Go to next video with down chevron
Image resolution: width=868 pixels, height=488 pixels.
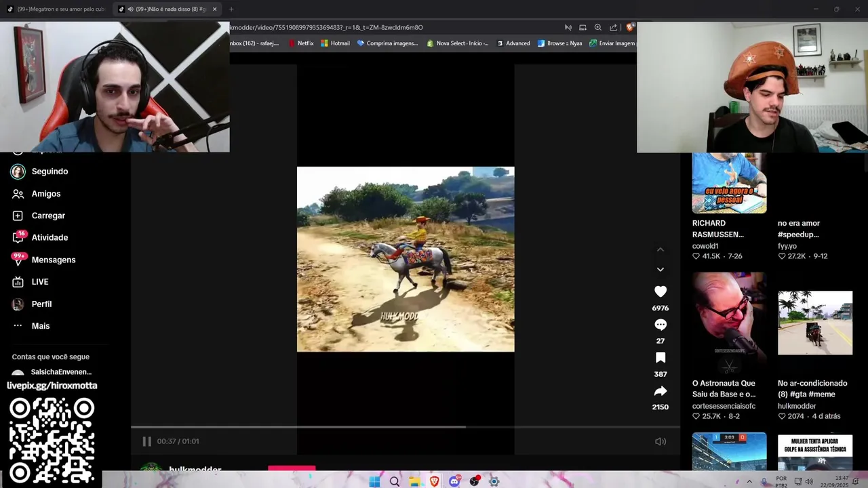coord(660,269)
